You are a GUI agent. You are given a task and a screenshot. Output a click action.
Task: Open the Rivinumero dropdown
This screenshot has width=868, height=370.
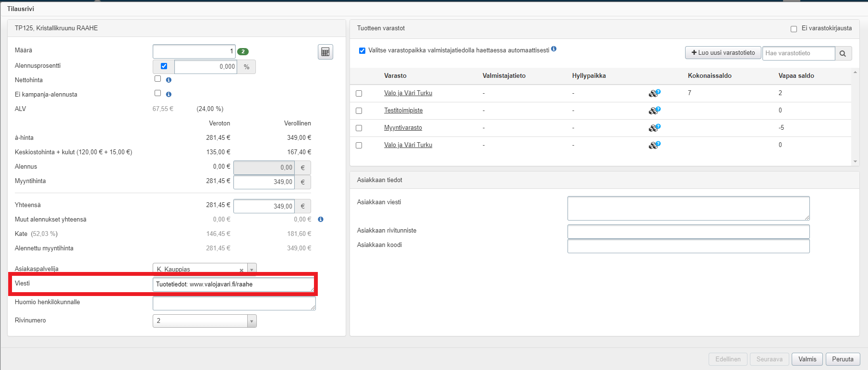pyautogui.click(x=252, y=321)
